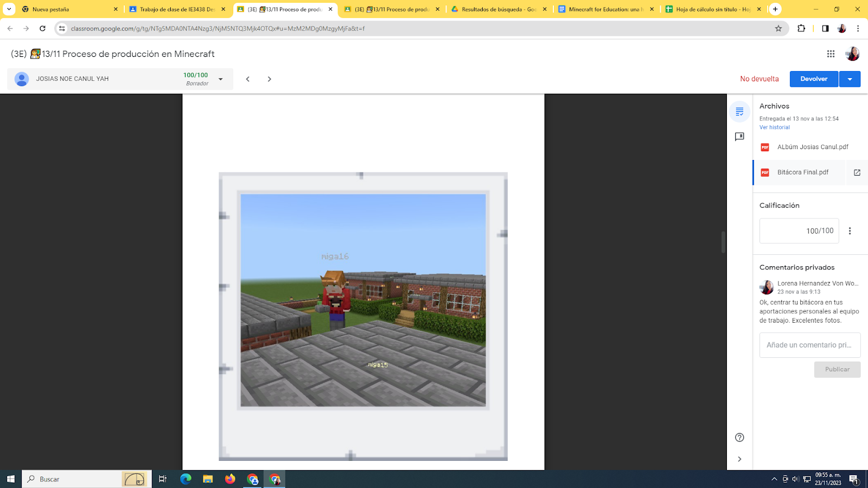Open Bitácora Final.pdf in a new window
Viewport: 868px width, 488px height.
[857, 172]
